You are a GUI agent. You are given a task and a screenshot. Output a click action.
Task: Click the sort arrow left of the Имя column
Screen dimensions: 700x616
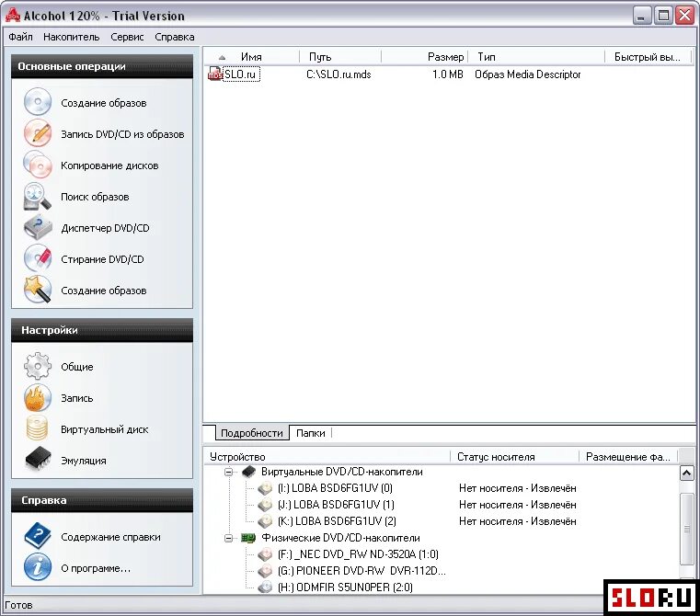[x=222, y=57]
